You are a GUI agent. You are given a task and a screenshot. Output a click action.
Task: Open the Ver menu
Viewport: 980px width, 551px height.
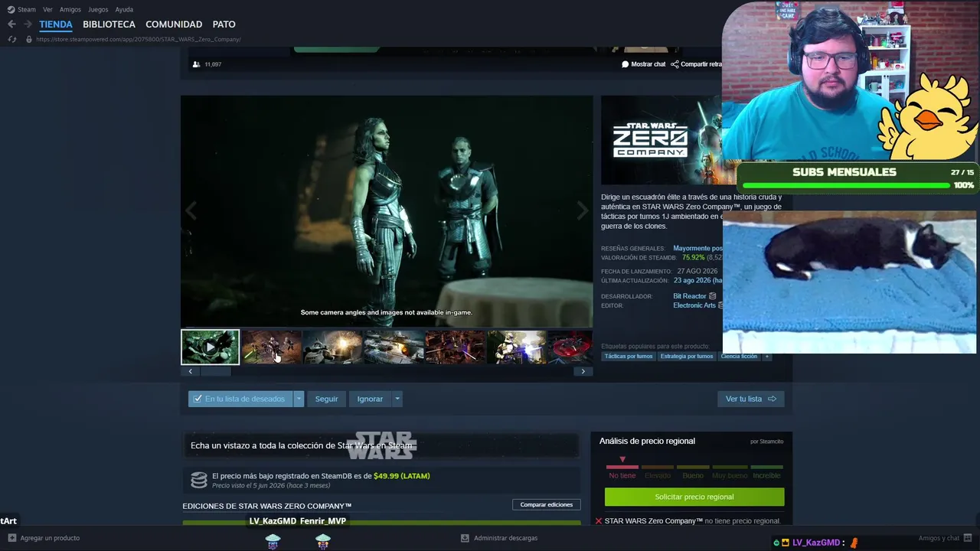(x=47, y=10)
